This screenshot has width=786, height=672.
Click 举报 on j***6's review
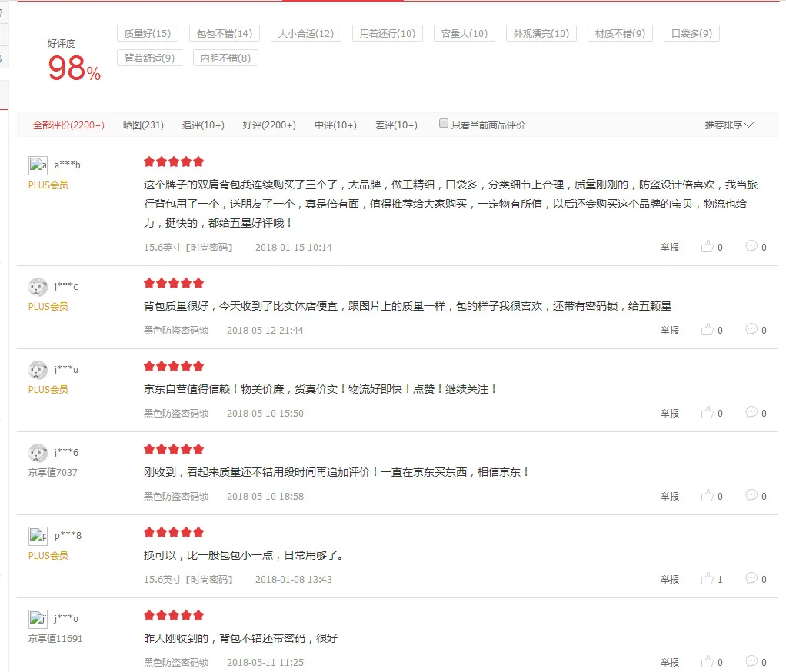(x=670, y=496)
